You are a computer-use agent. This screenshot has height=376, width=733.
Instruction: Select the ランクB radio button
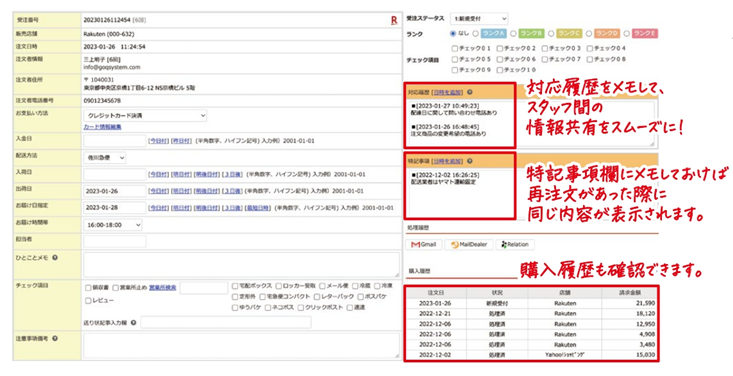click(x=513, y=34)
